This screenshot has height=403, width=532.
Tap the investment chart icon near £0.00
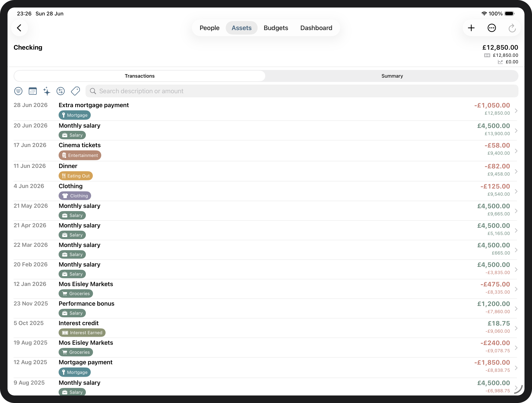click(500, 62)
